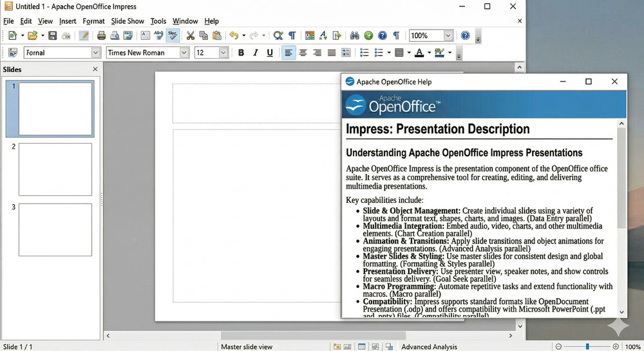644x351 pixels.
Task: Click the zoom out minus button
Action: coord(558,347)
